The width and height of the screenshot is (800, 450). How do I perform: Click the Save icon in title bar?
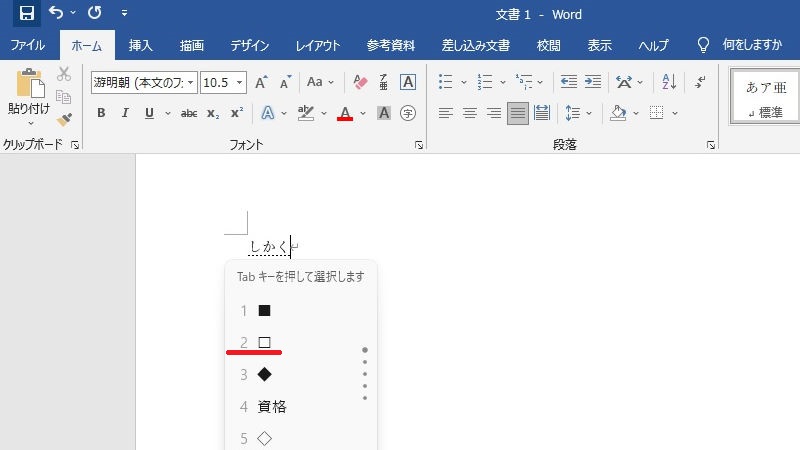[x=27, y=14]
